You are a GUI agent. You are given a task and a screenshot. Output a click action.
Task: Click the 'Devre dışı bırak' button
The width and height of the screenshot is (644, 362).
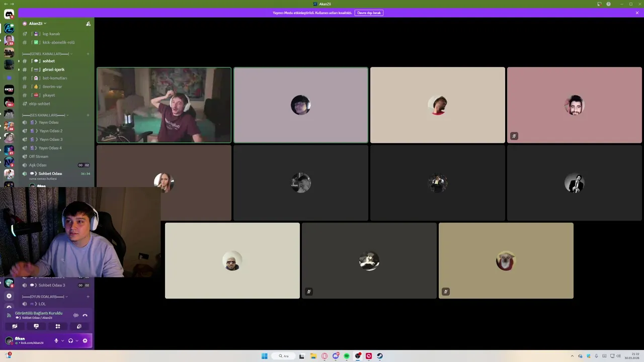coord(369,13)
